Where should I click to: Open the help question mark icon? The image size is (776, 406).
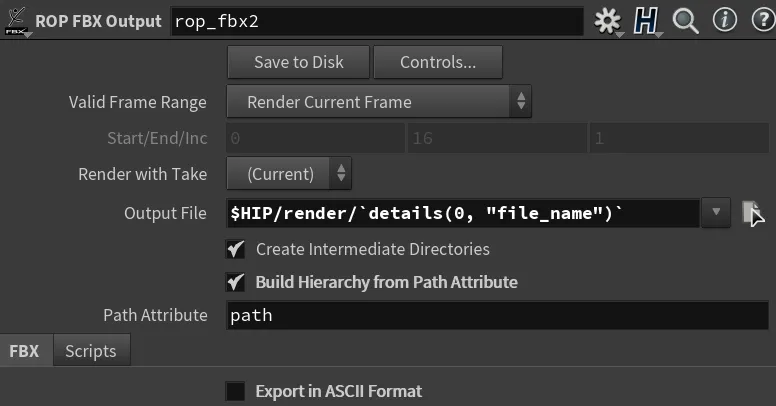click(x=764, y=20)
